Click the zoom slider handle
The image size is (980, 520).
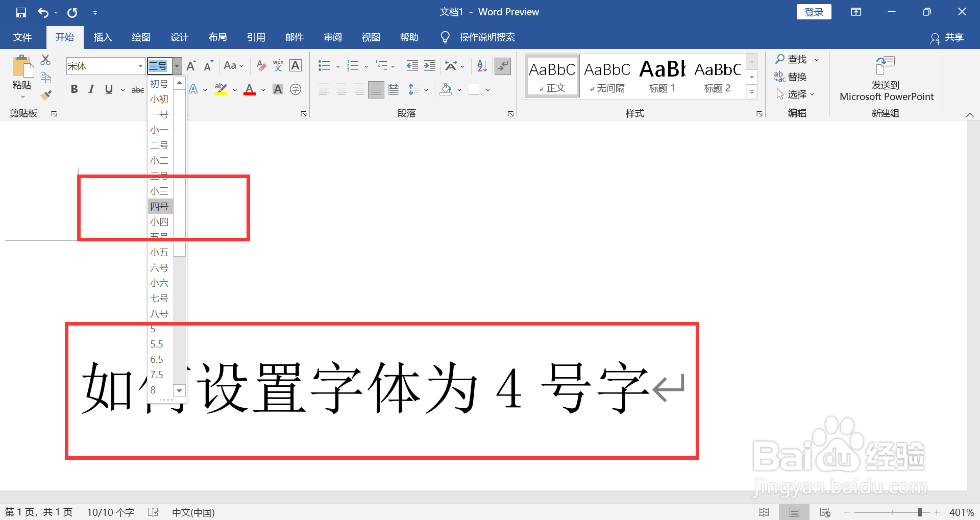click(x=919, y=512)
